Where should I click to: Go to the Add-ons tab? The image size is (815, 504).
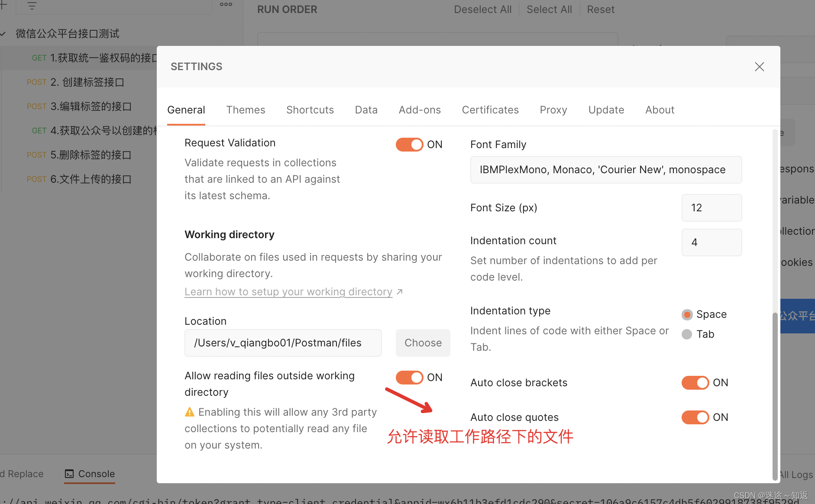tap(420, 110)
